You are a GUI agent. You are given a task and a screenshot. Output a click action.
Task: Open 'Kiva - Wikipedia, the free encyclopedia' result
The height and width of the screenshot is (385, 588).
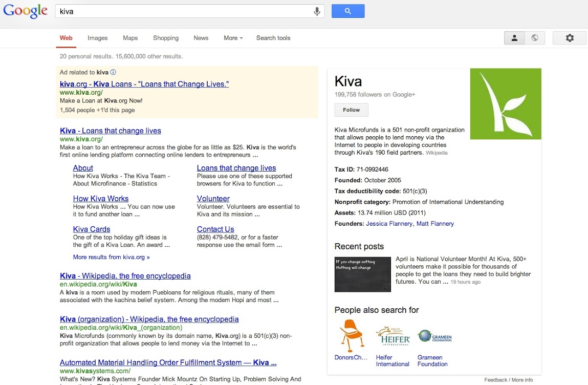[125, 276]
